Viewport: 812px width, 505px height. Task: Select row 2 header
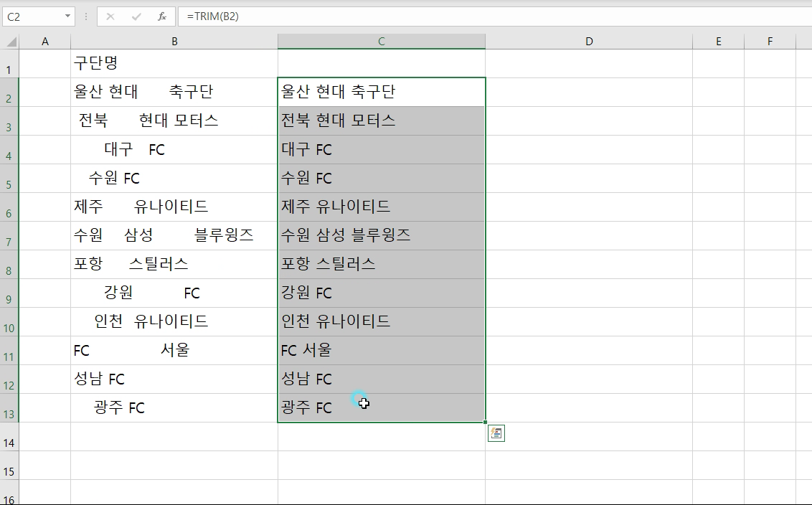coord(9,93)
